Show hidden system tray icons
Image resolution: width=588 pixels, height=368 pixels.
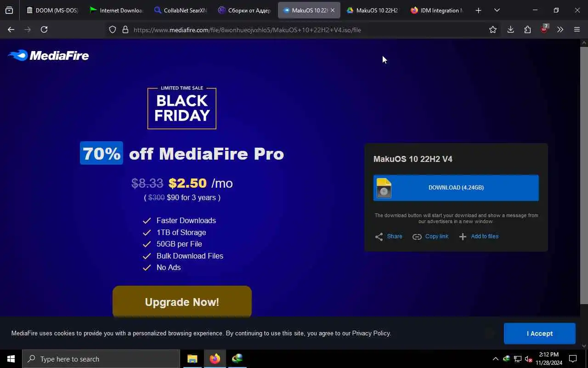[495, 359]
